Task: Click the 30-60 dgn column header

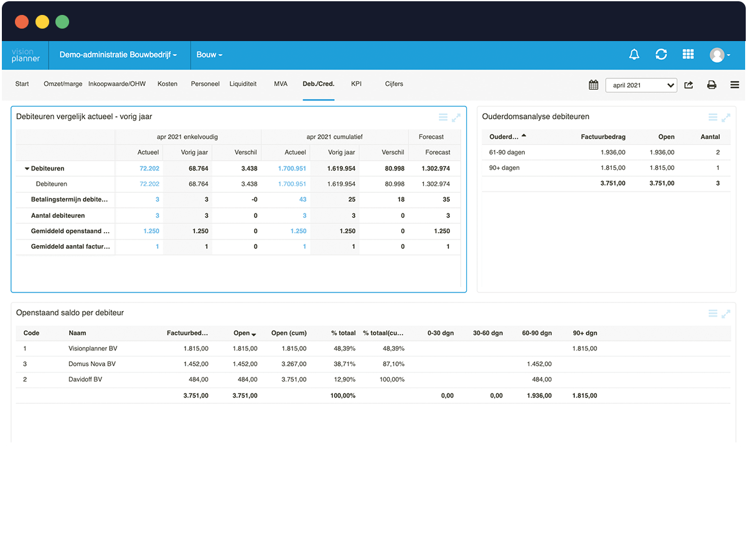Action: (488, 334)
